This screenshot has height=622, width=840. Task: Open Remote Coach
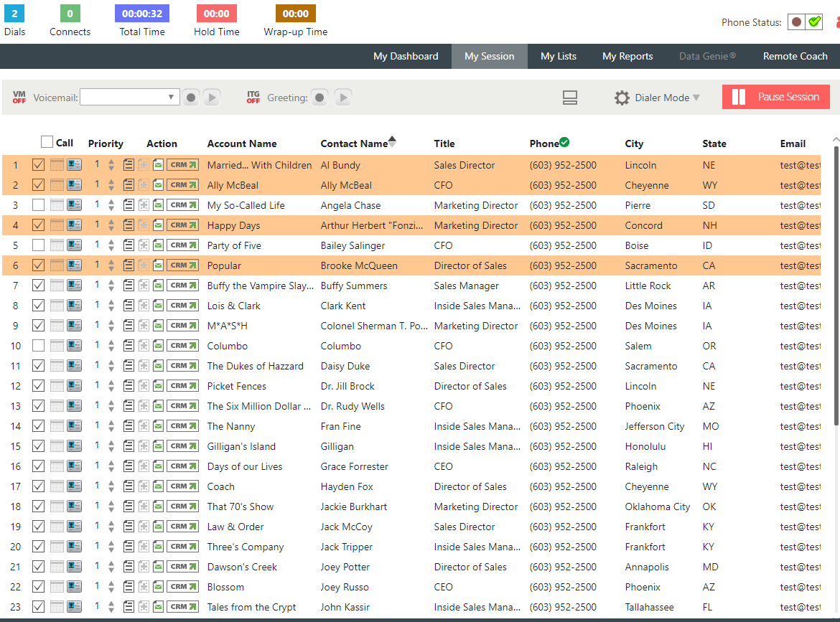pos(795,56)
